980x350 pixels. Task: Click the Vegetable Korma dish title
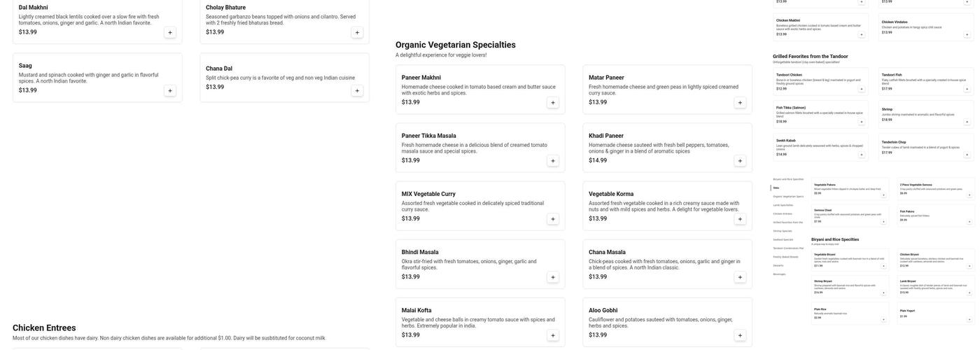(x=611, y=194)
